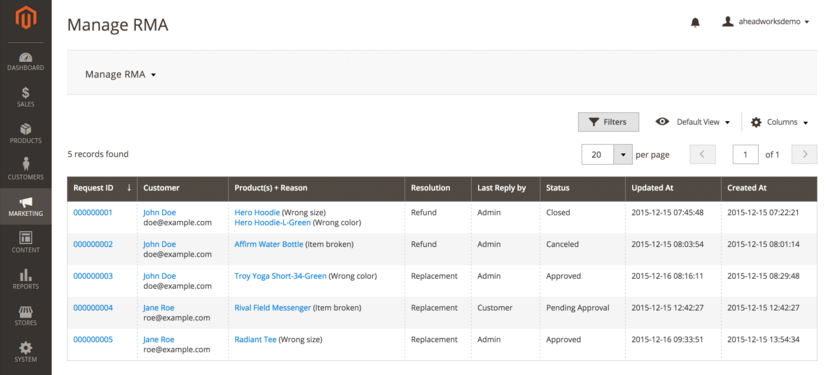Expand the Manage RMA title dropdown
This screenshot has width=829, height=375.
pos(121,75)
